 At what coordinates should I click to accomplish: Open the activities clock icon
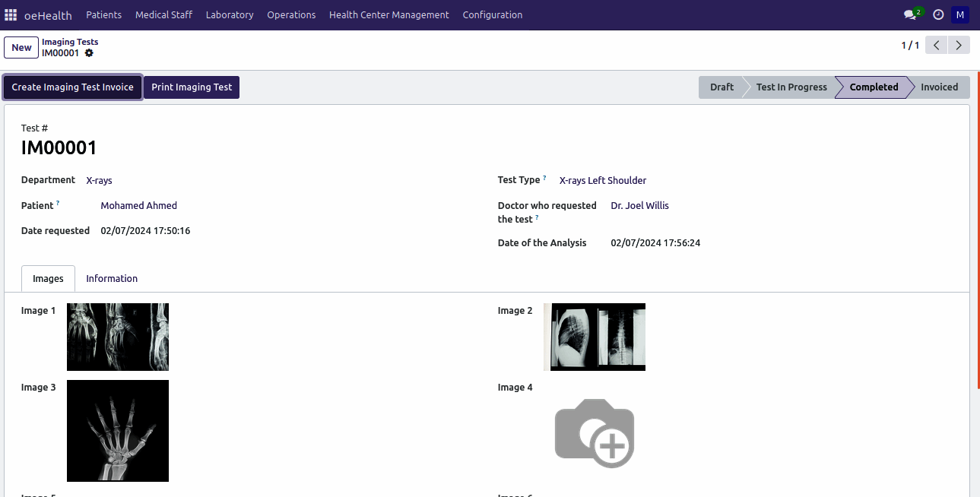pyautogui.click(x=938, y=14)
